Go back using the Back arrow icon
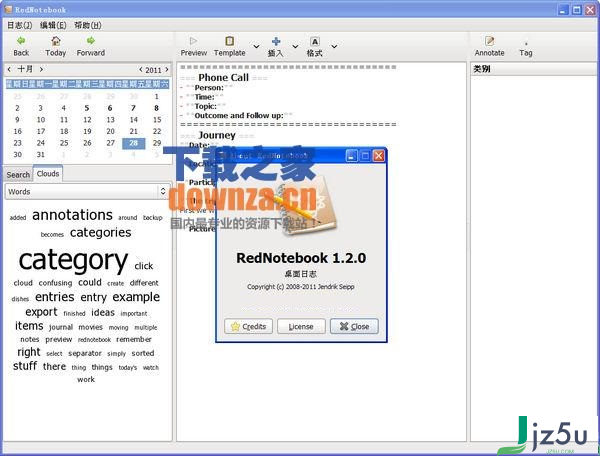The image size is (600, 456). [21, 41]
